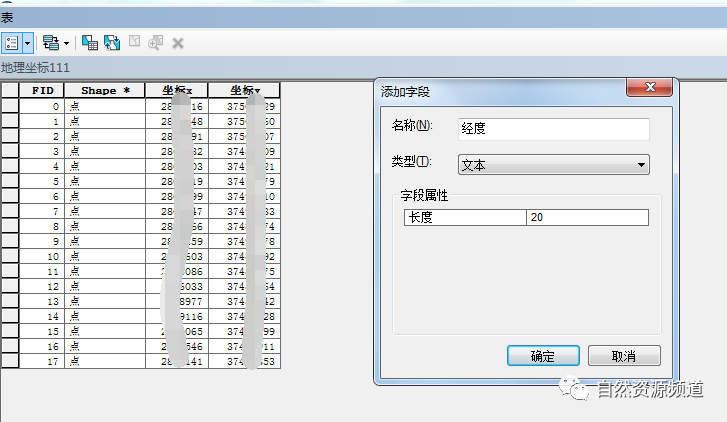The height and width of the screenshot is (422, 727).
Task: Click the Shape * column header
Action: pos(105,90)
